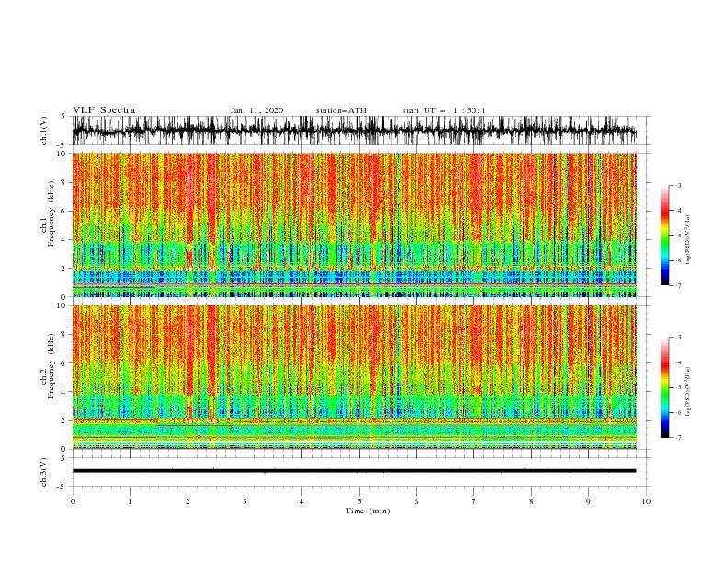
Task: Click the time axis tick label "10"
Action: pos(646,501)
